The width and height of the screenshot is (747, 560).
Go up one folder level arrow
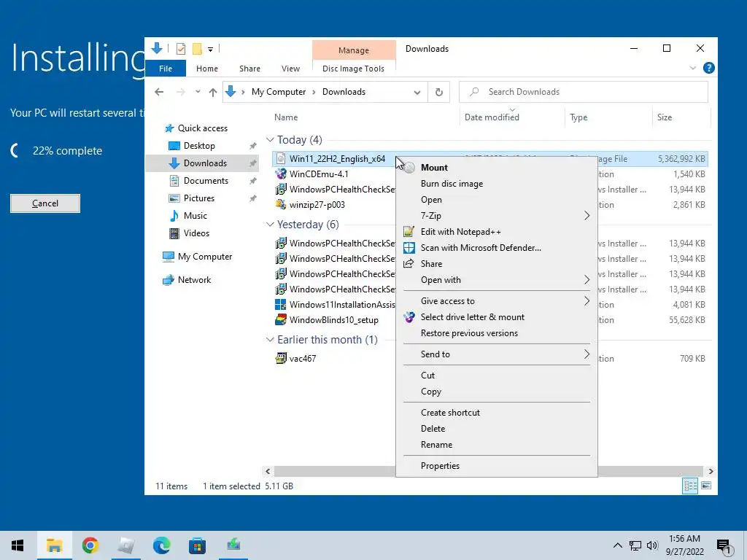(213, 92)
